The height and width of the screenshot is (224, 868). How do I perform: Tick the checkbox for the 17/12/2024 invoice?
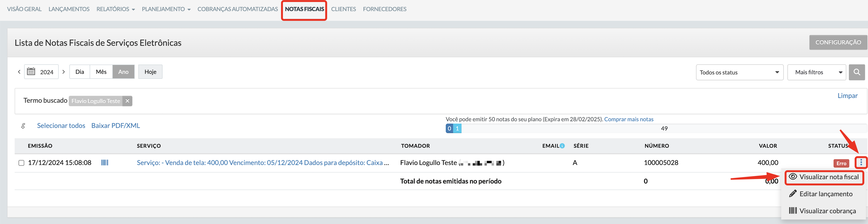[x=21, y=163]
